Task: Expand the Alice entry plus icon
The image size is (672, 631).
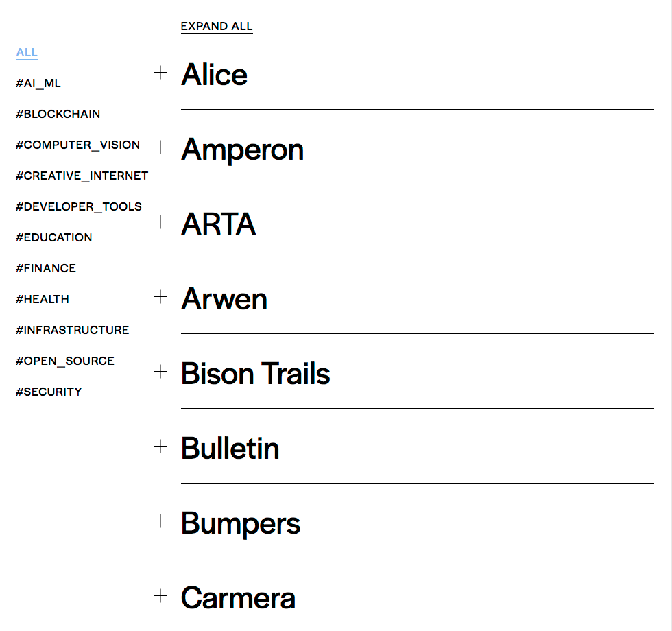Action: pos(160,73)
